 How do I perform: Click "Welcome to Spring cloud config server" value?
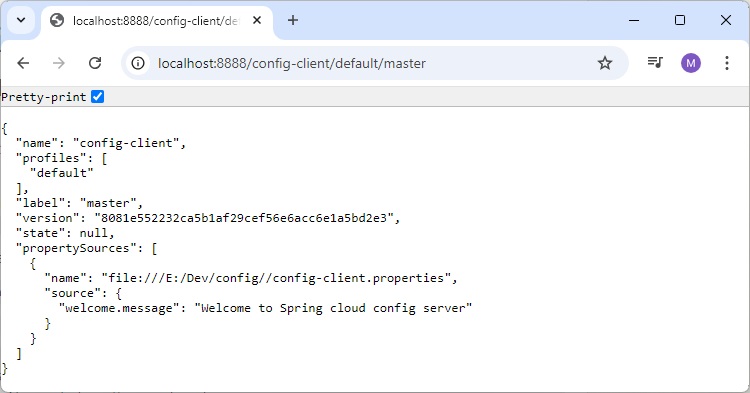point(333,308)
